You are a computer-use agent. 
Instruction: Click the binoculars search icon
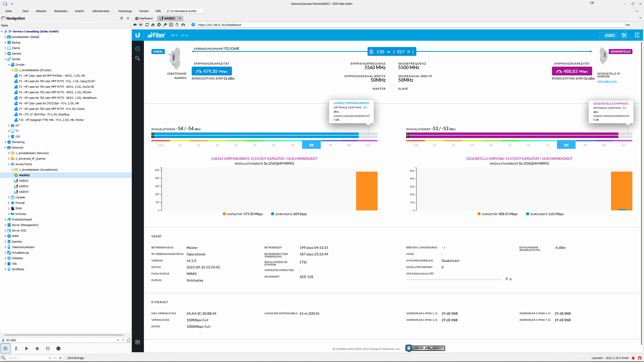[183, 25]
